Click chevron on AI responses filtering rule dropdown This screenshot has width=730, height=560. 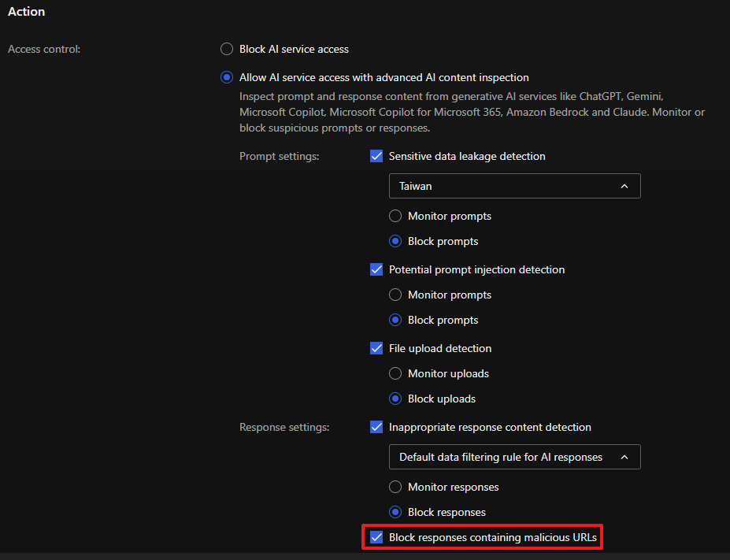(624, 457)
